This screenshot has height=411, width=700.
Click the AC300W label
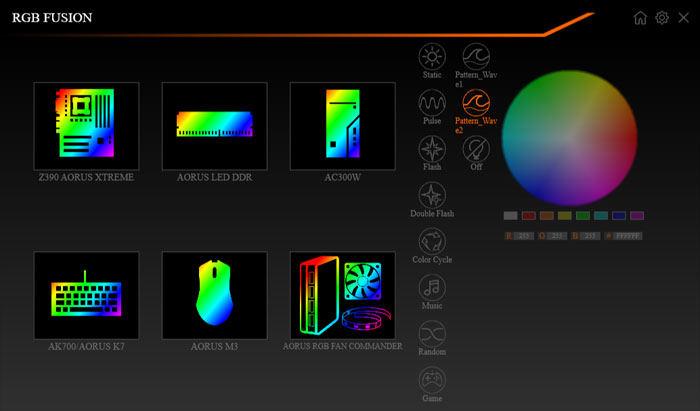pos(342,177)
